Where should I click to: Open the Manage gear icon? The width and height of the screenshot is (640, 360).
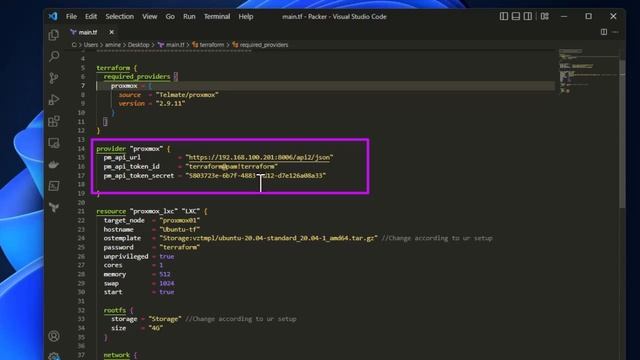[x=53, y=356]
